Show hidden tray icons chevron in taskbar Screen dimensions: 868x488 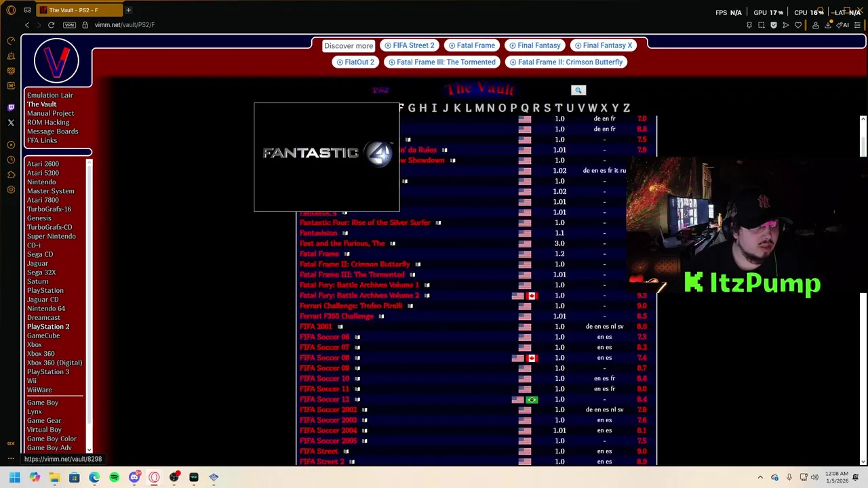760,477
